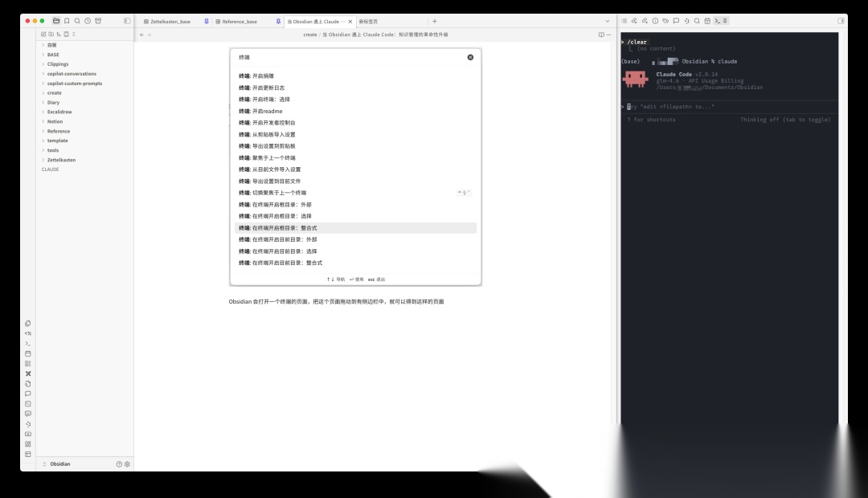Create a new note in file explorer
Image resolution: width=868 pixels, height=498 pixels.
click(43, 35)
